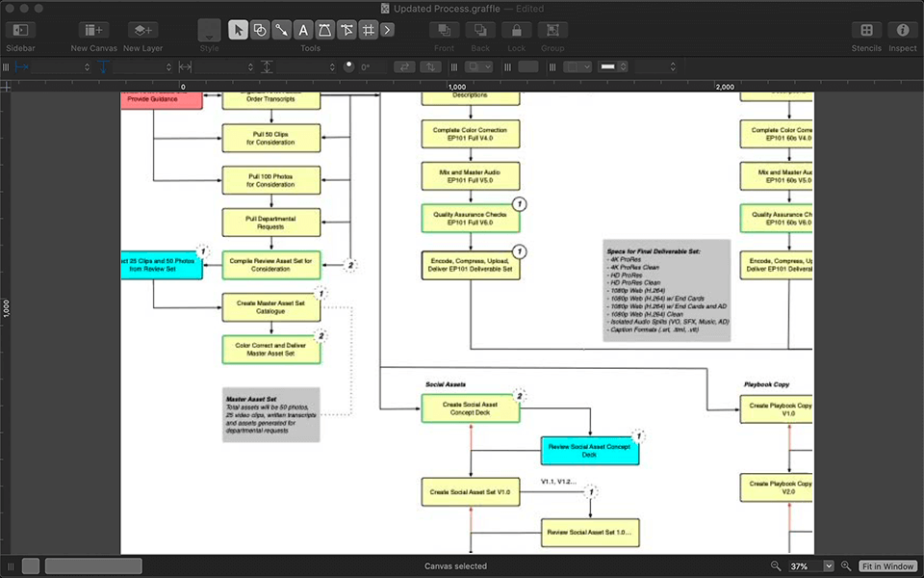Select the Create Social Asset Concept Deck box
924x578 pixels.
(x=470, y=407)
